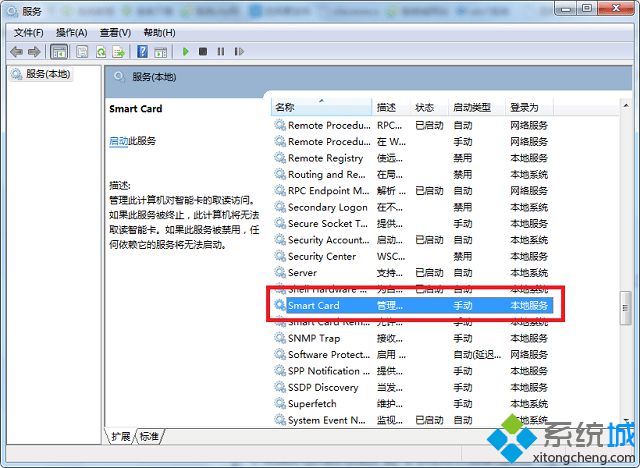640x468 pixels.
Task: Select the SPP Notification ... service name
Action: pyautogui.click(x=329, y=371)
